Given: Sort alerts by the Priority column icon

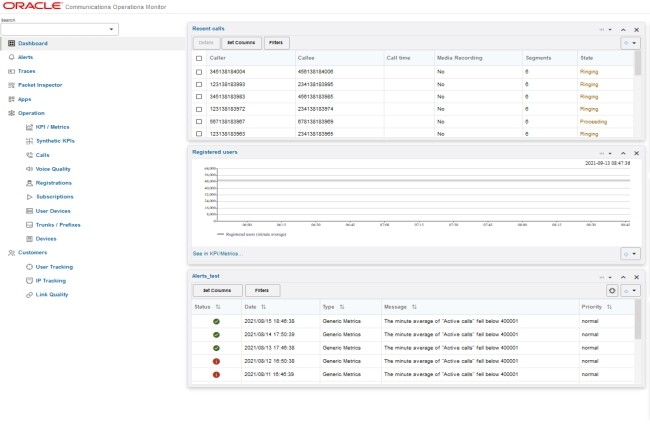Looking at the screenshot, I should tap(609, 307).
